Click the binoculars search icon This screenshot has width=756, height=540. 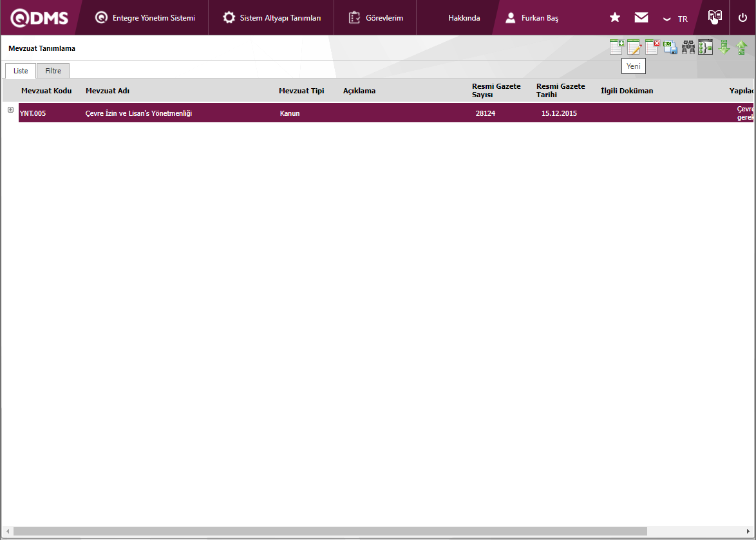(688, 47)
